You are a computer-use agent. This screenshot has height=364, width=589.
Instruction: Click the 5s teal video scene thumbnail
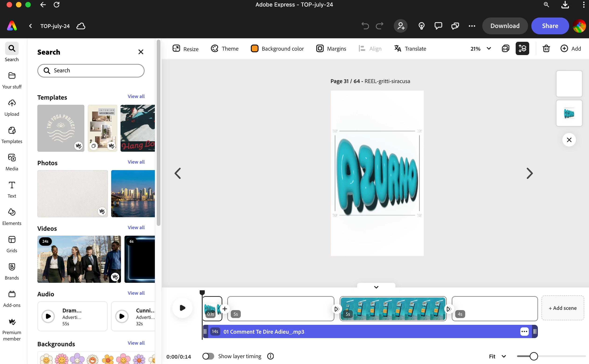coord(393,308)
